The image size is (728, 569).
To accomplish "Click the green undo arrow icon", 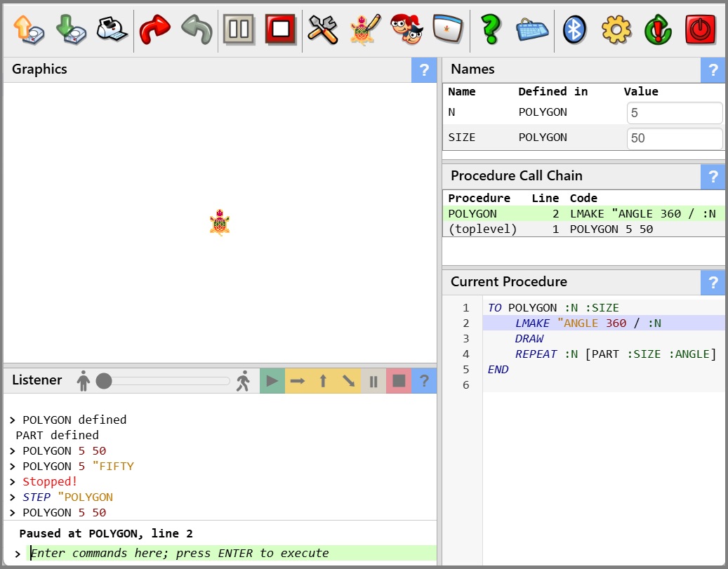I will (197, 29).
